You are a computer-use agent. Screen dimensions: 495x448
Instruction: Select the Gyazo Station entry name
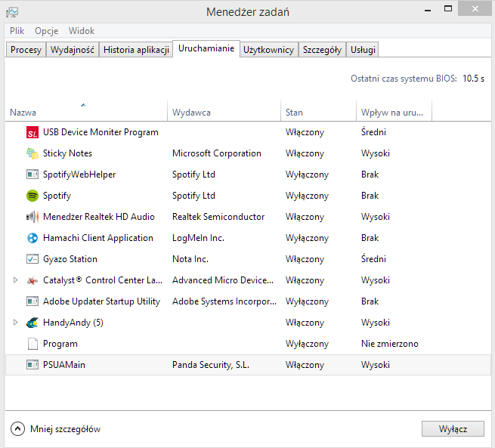70,259
